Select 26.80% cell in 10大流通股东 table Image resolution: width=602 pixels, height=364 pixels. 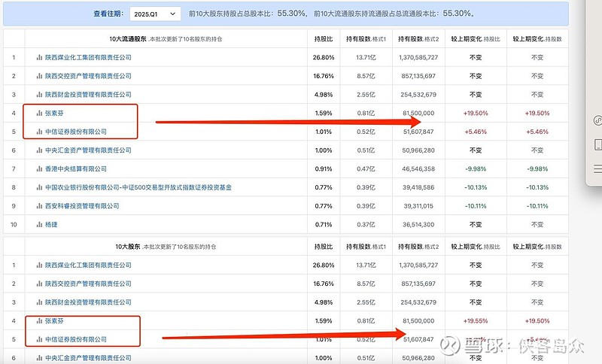(324, 58)
